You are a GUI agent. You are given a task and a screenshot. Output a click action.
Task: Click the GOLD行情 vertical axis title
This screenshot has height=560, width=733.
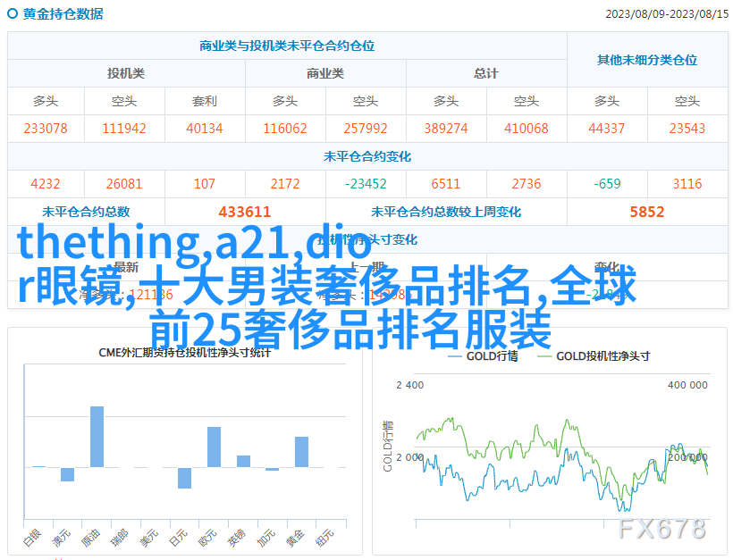coord(388,447)
